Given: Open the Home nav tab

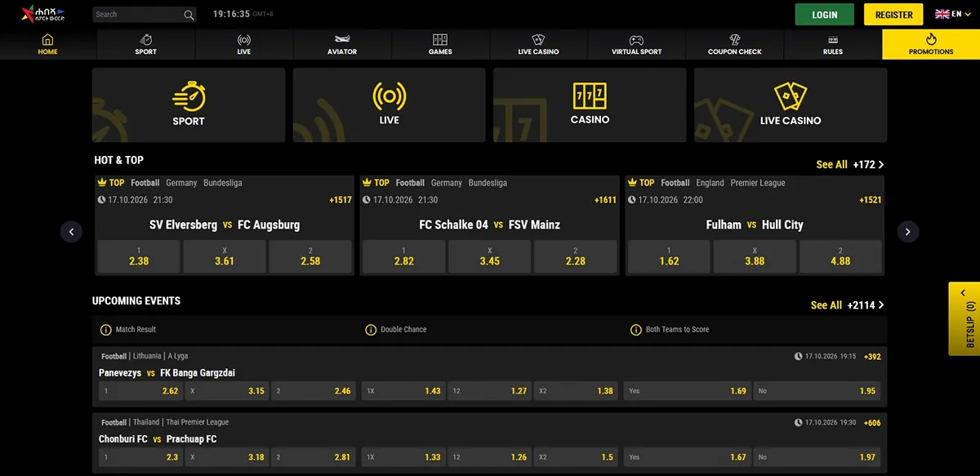Looking at the screenshot, I should click(x=47, y=44).
